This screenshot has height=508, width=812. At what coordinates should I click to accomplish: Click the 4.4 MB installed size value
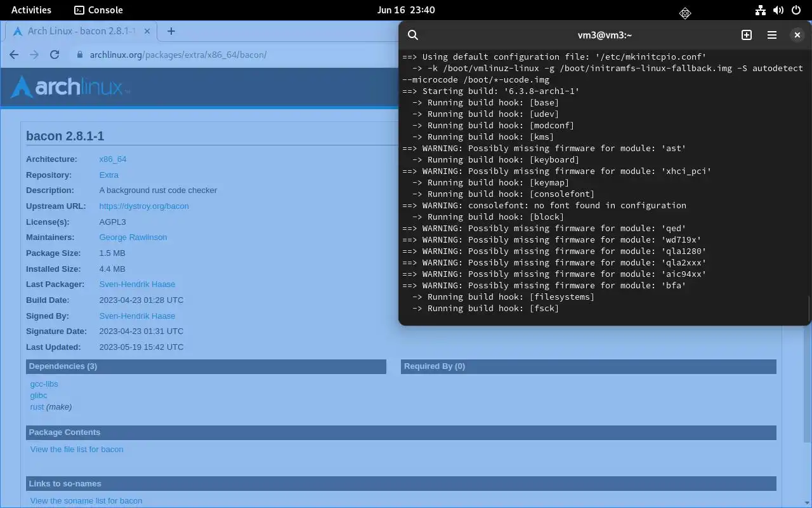112,269
